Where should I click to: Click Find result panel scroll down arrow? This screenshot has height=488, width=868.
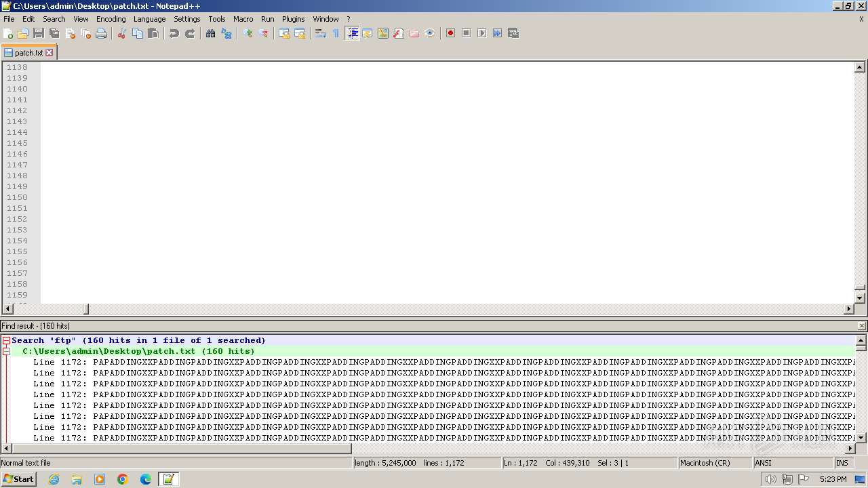tap(861, 438)
